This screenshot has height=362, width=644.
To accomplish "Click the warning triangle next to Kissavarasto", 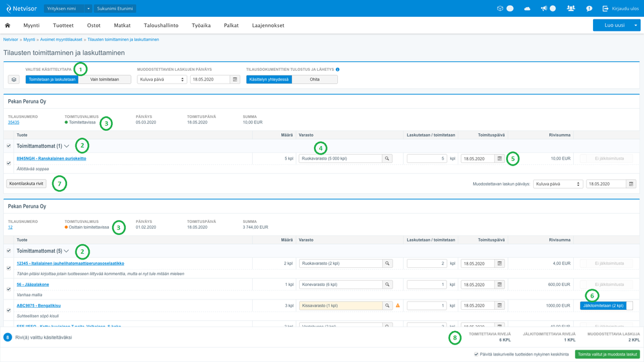I will click(398, 305).
